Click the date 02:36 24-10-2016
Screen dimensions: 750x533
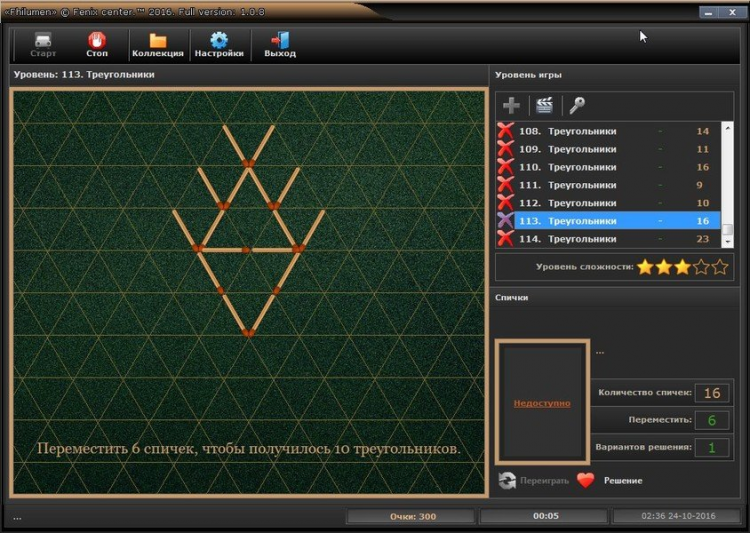(678, 516)
